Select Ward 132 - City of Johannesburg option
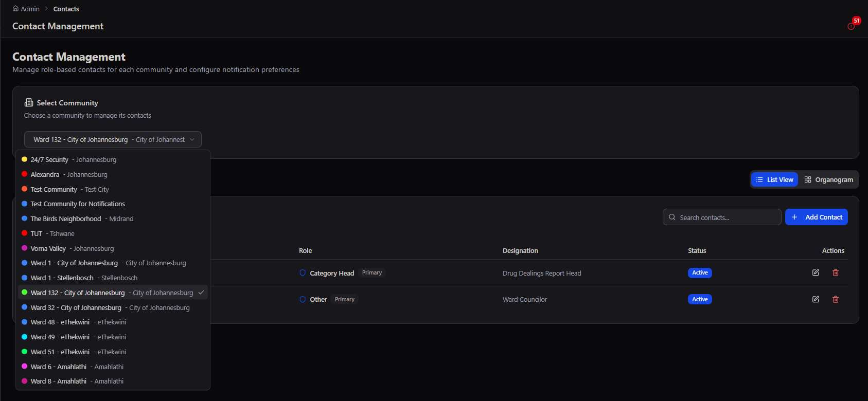Viewport: 868px width, 401px height. (x=113, y=293)
